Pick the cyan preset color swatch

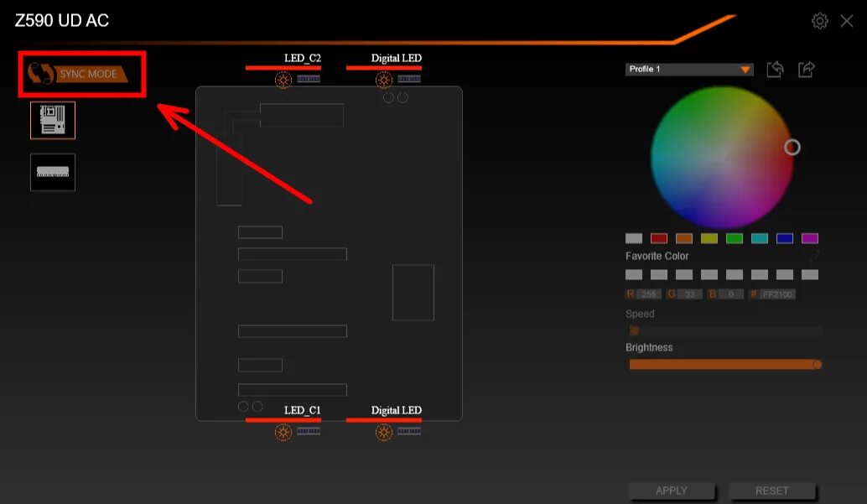[x=760, y=238]
